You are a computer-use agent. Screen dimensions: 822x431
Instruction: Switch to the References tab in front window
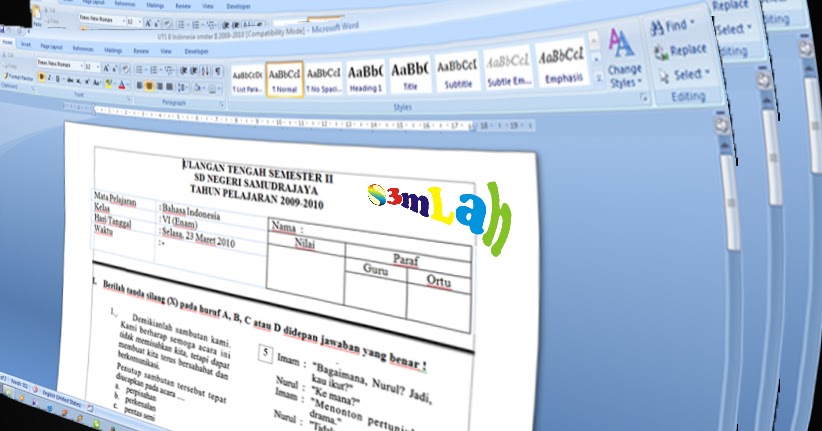83,49
